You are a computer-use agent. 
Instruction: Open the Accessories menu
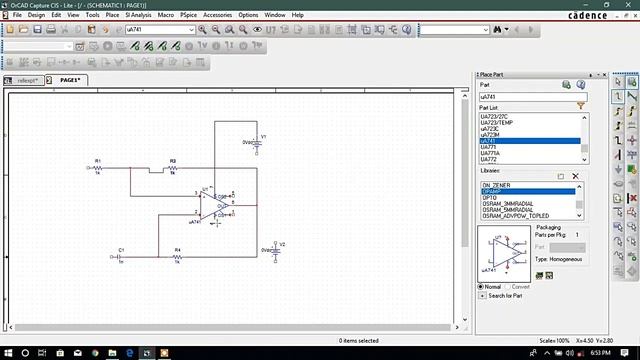point(218,15)
